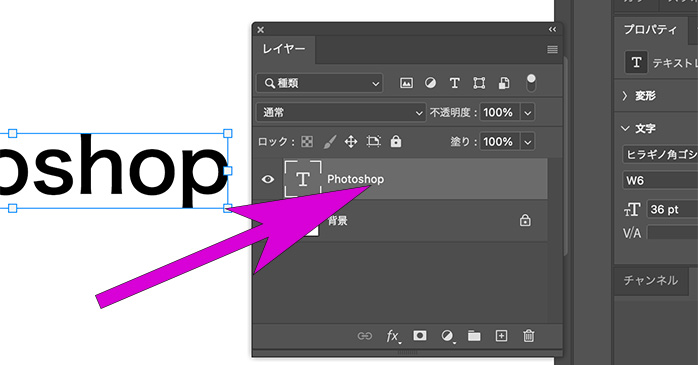Edit the 36 pt font size field
The image size is (698, 365).
672,209
